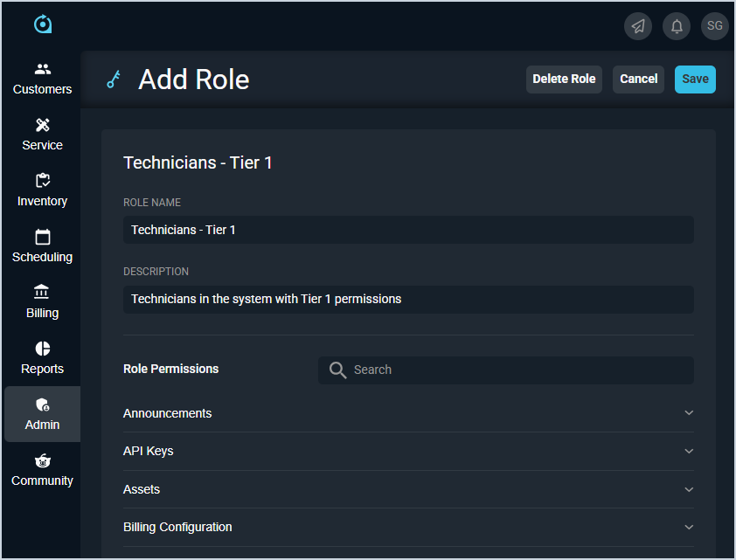
Task: Open the Inventory section
Action: coord(42,190)
